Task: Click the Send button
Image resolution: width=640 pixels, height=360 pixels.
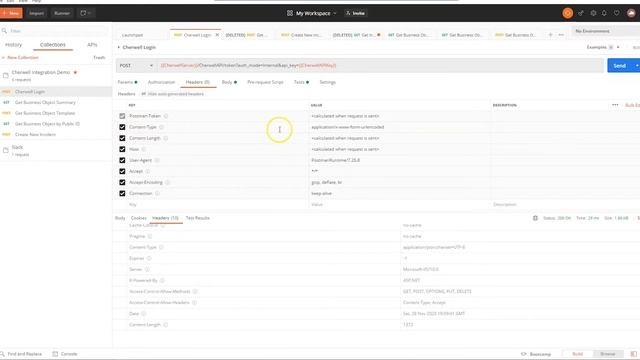Action: (620, 65)
